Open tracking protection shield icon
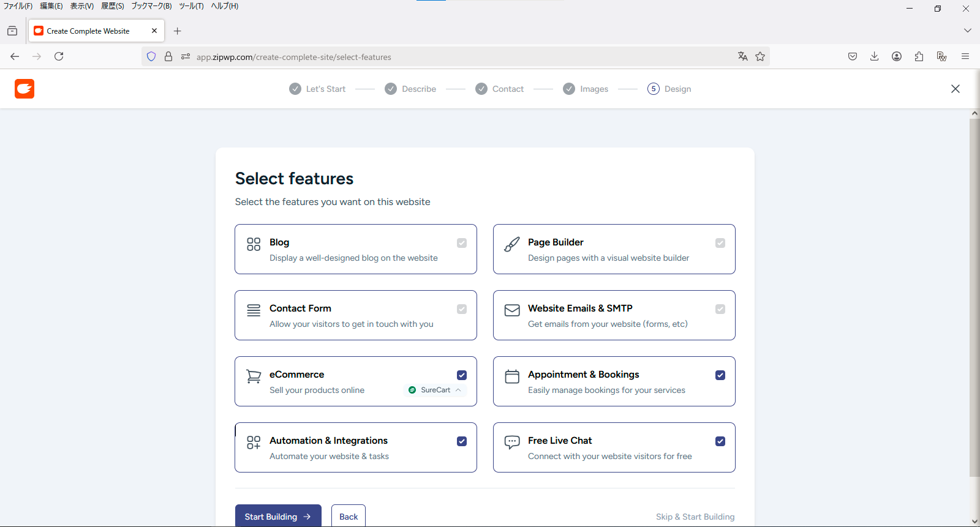Screen dimensions: 980x527 point(151,57)
